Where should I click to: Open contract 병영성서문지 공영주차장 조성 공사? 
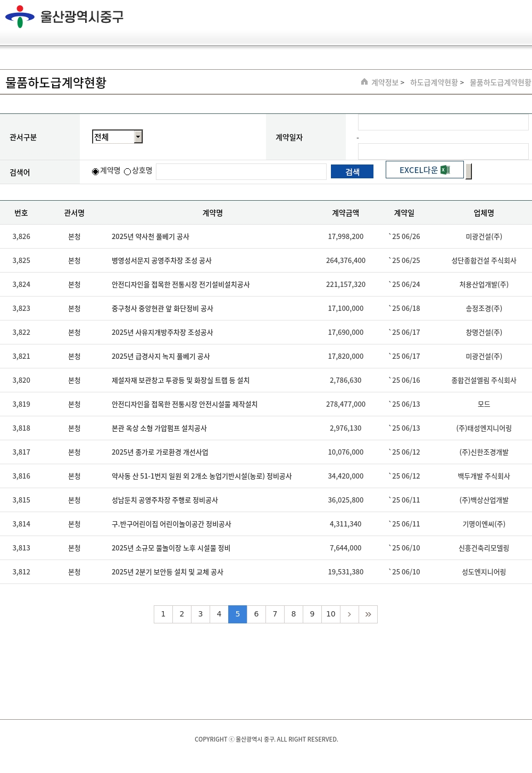[162, 261]
